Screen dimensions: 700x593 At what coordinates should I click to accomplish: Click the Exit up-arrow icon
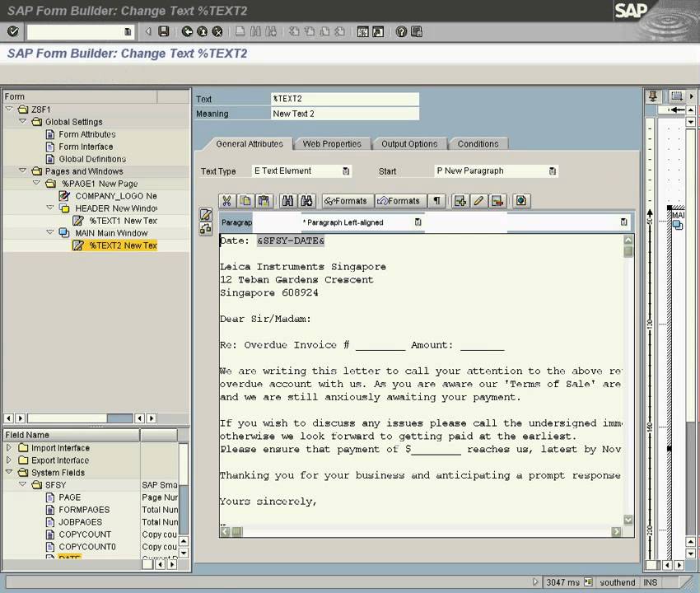click(203, 31)
